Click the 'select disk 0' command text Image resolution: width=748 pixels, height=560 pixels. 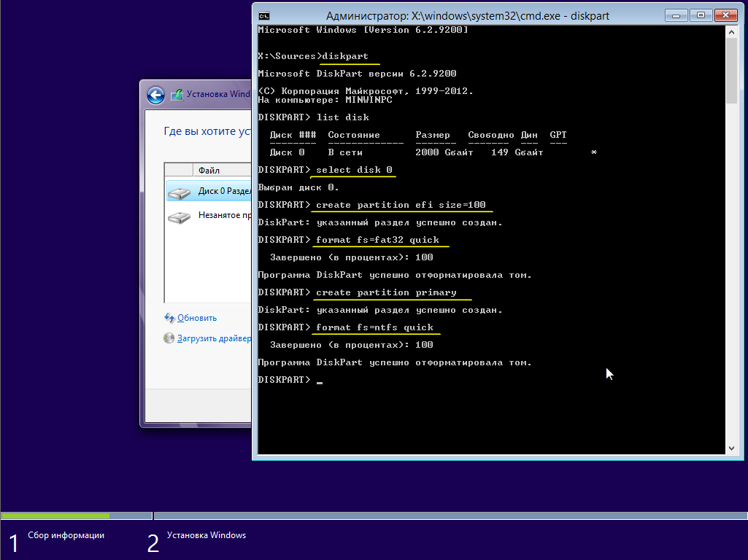click(x=354, y=170)
